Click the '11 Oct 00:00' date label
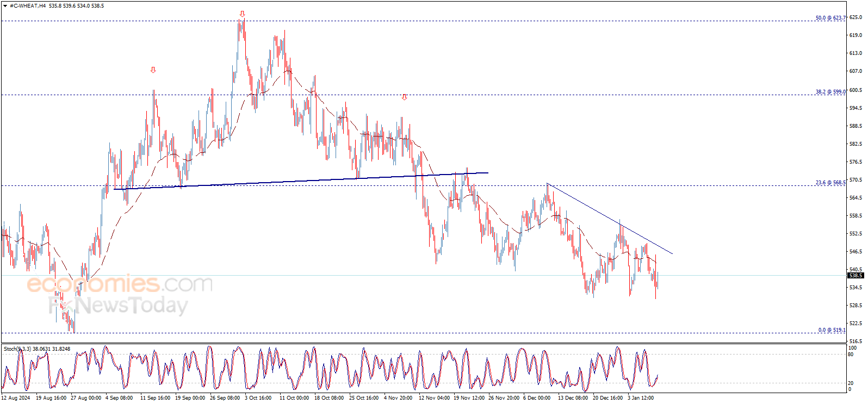 [x=294, y=398]
